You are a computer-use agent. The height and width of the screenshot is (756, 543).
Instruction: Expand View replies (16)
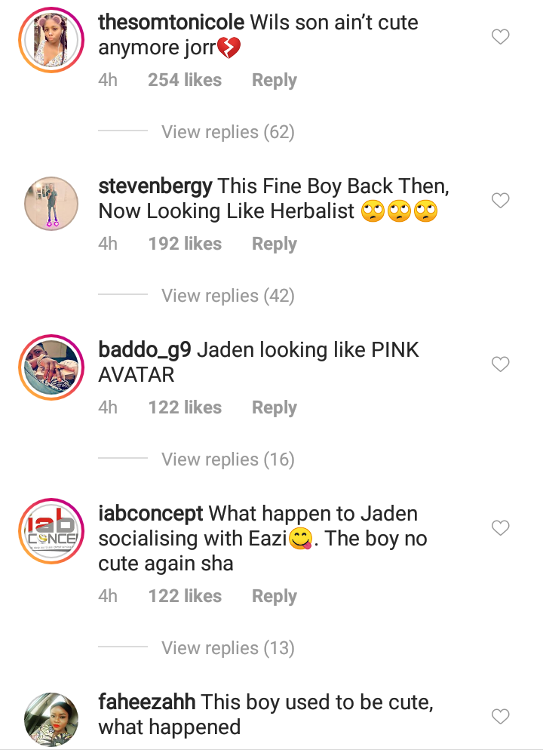(228, 459)
